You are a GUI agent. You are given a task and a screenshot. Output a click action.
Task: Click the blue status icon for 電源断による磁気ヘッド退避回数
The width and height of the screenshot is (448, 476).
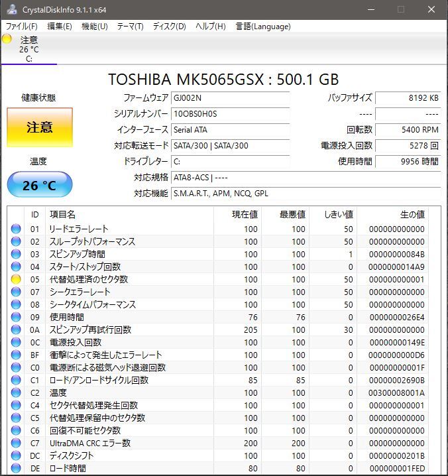(16, 367)
